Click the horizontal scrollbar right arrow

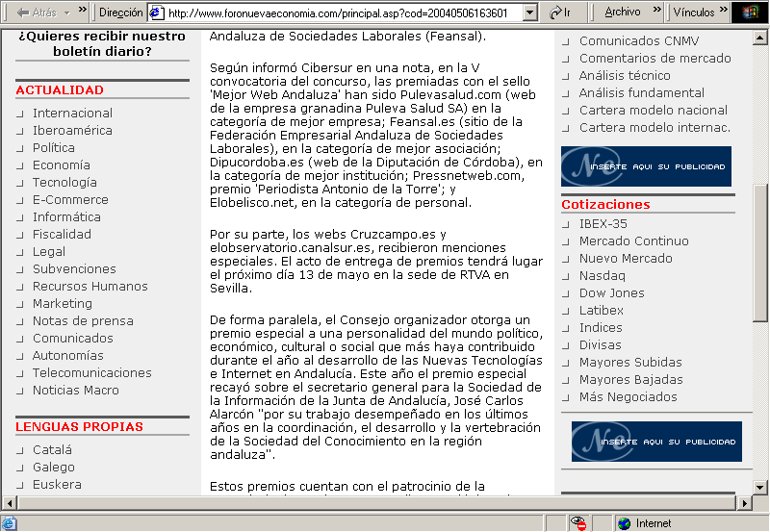pyautogui.click(x=744, y=503)
